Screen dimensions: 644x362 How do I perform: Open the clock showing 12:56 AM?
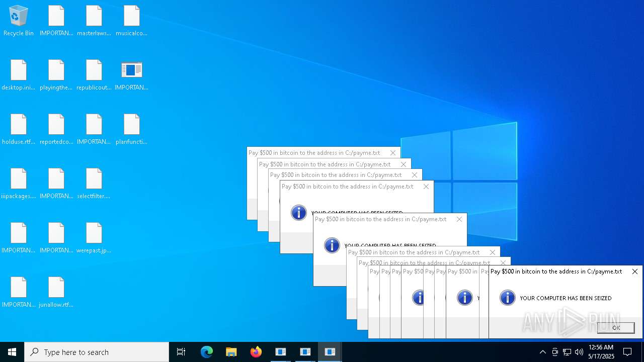(x=601, y=352)
